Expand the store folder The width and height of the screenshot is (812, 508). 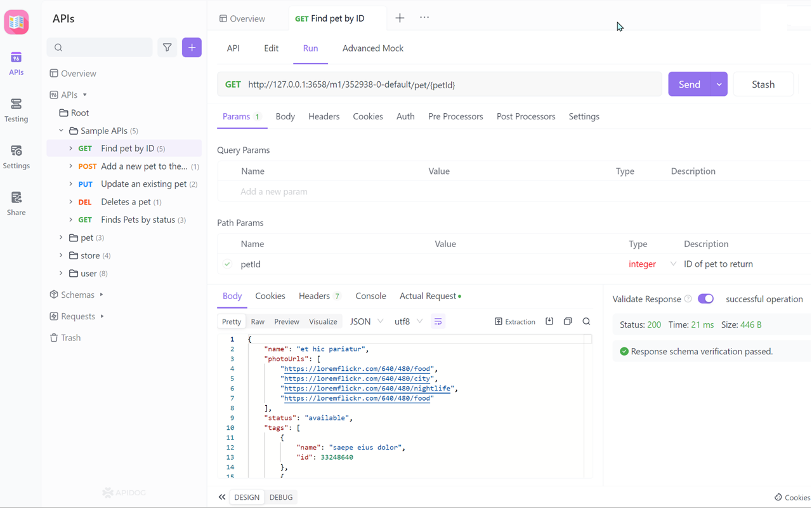[x=62, y=255]
